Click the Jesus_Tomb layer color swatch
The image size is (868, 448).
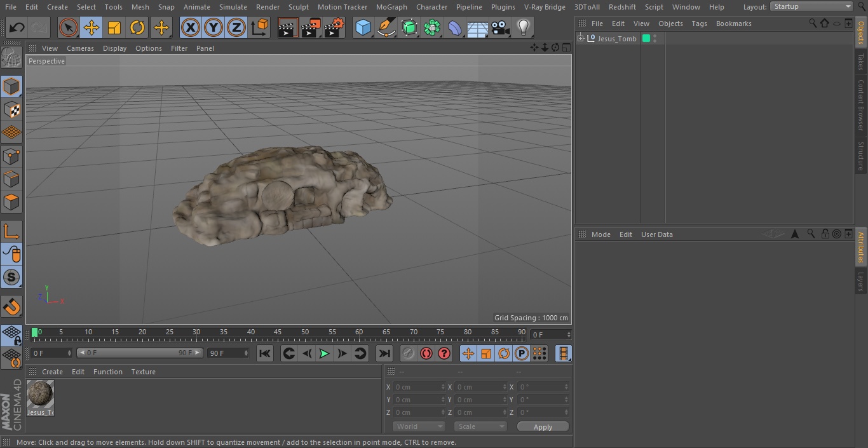[646, 39]
